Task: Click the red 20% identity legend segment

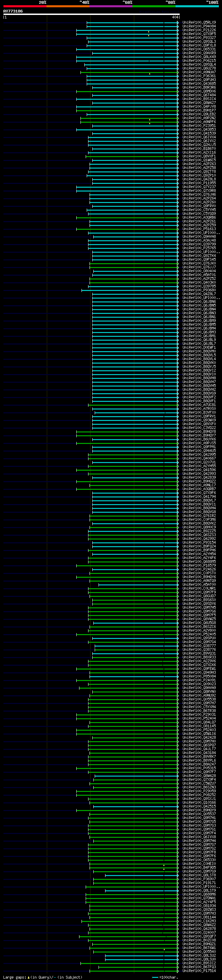Action: click(25, 6)
